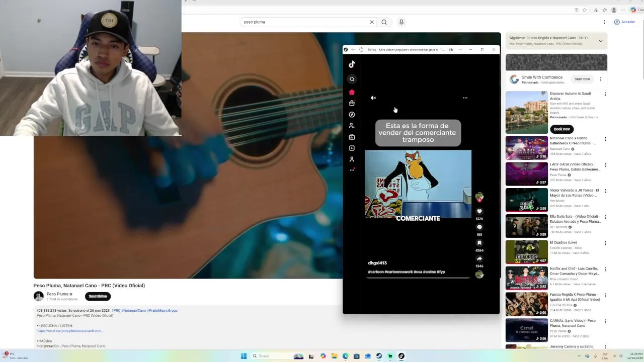This screenshot has width=644, height=362.
Task: Open Windows Start menu
Action: (244, 356)
